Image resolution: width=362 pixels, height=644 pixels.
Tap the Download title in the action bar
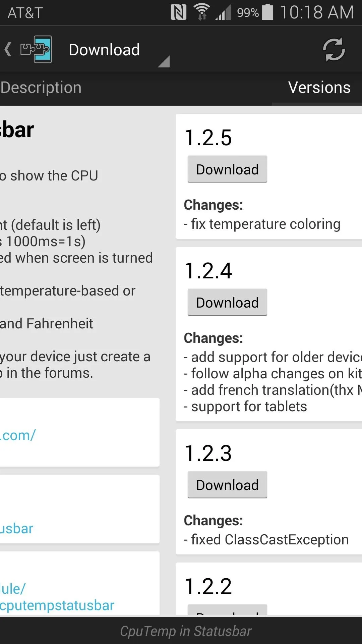pyautogui.click(x=104, y=50)
